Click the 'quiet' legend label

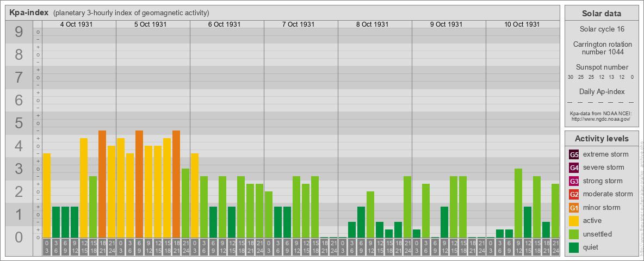click(591, 247)
